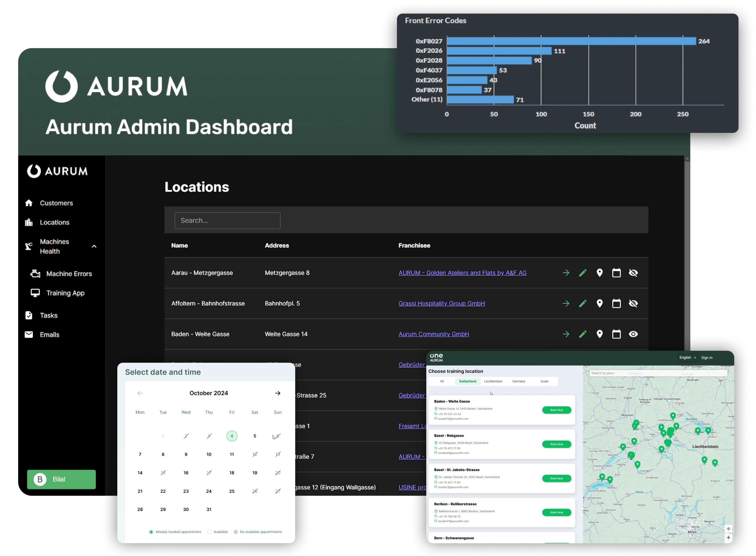This screenshot has height=556, width=756.
Task: Open AURUM - Golden Ateliers and Flats link
Action: tap(463, 273)
